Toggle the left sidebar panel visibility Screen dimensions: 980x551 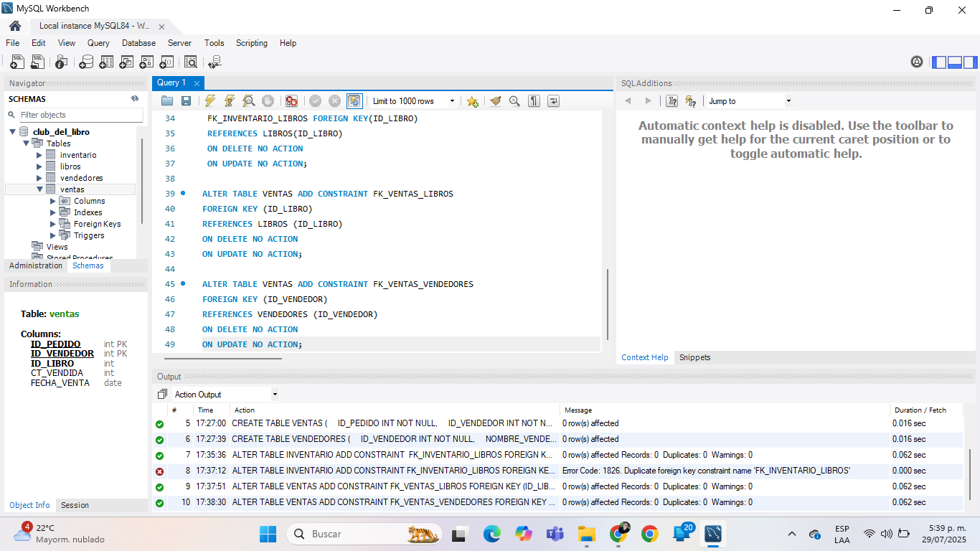[939, 62]
